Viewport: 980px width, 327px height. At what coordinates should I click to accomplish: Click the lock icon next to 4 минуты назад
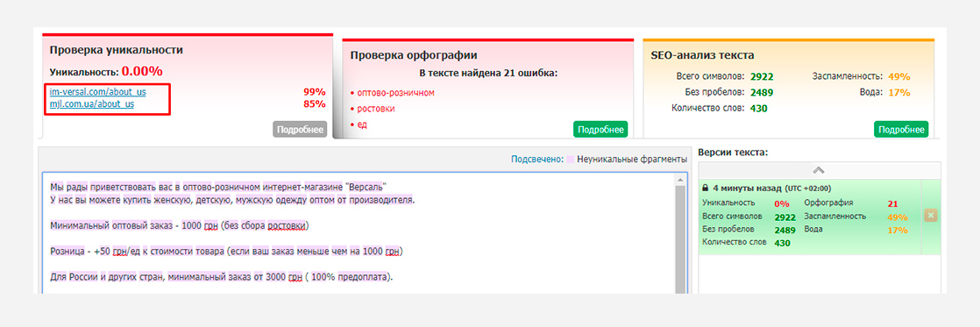point(706,188)
